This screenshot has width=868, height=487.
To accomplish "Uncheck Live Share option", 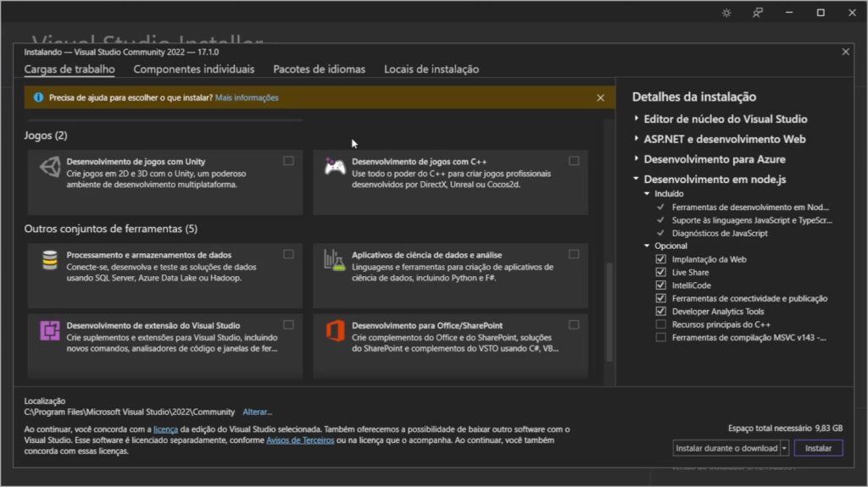I will pos(660,272).
